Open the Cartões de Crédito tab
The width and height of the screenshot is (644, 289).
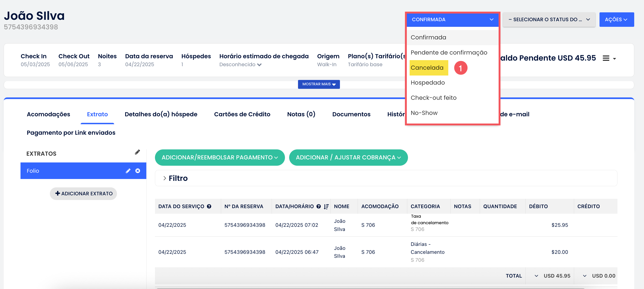click(242, 114)
